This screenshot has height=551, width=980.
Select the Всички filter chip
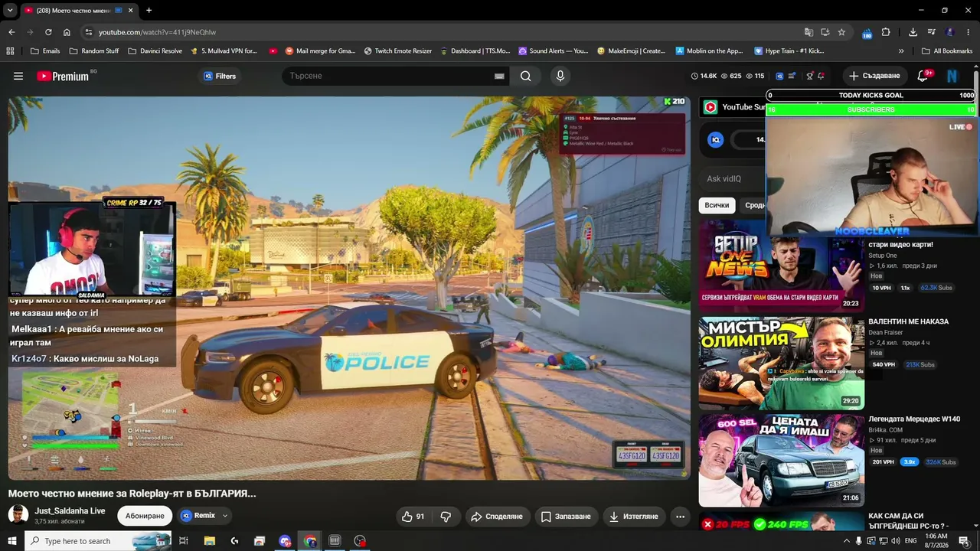(x=717, y=205)
